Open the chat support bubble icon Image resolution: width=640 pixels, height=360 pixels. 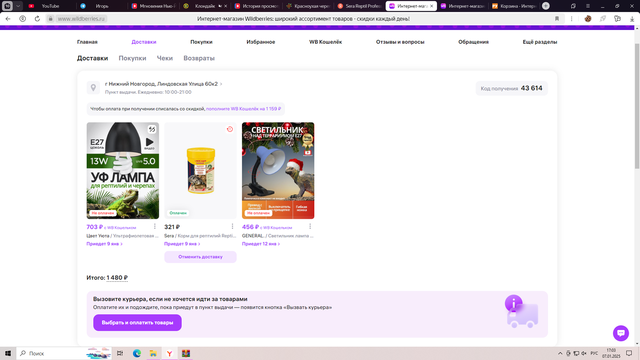(x=621, y=333)
